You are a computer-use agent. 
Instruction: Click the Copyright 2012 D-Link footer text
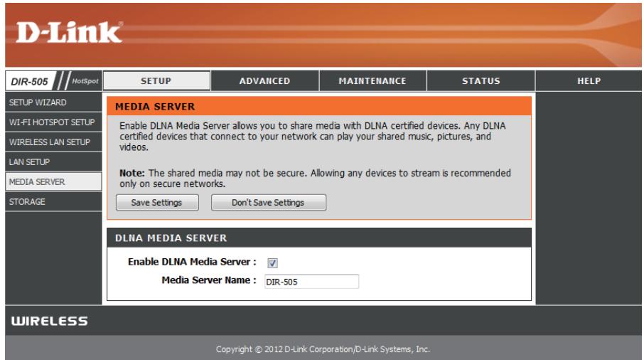pyautogui.click(x=323, y=349)
